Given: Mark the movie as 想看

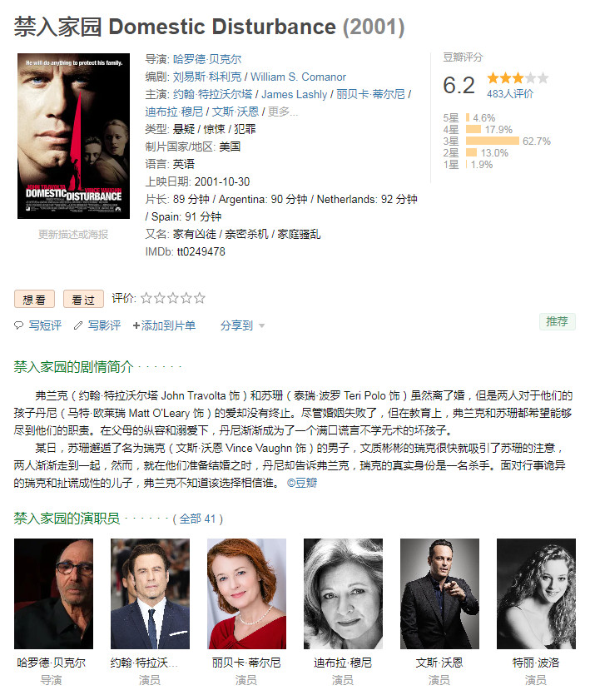Looking at the screenshot, I should (x=34, y=299).
